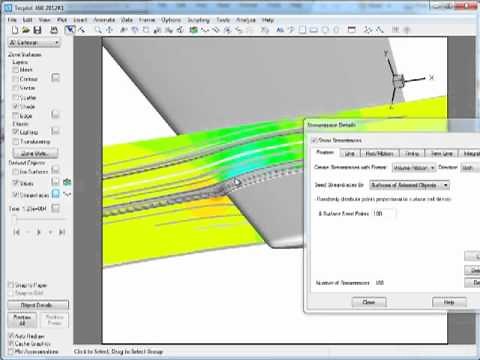Switch to the Timing tab
Viewport: 480px width, 360px height.
pos(412,153)
